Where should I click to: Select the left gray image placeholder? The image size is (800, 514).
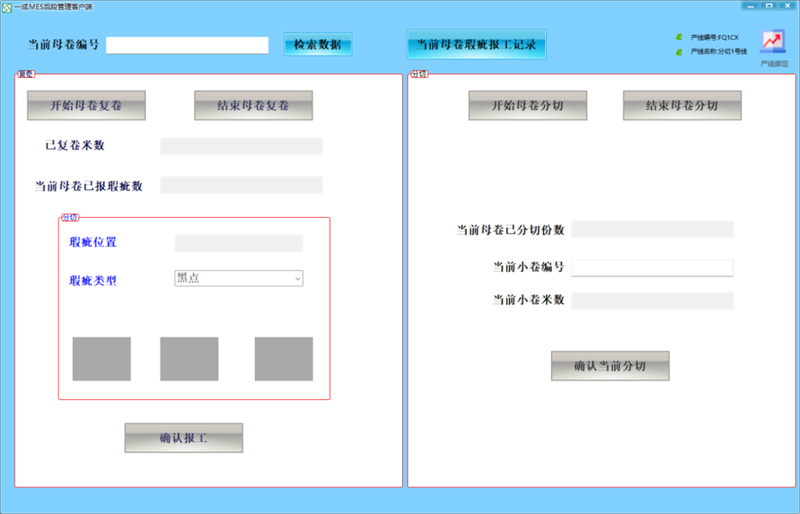[101, 359]
